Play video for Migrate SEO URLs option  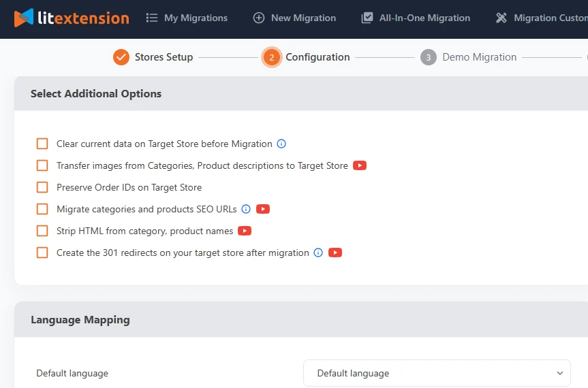(263, 209)
